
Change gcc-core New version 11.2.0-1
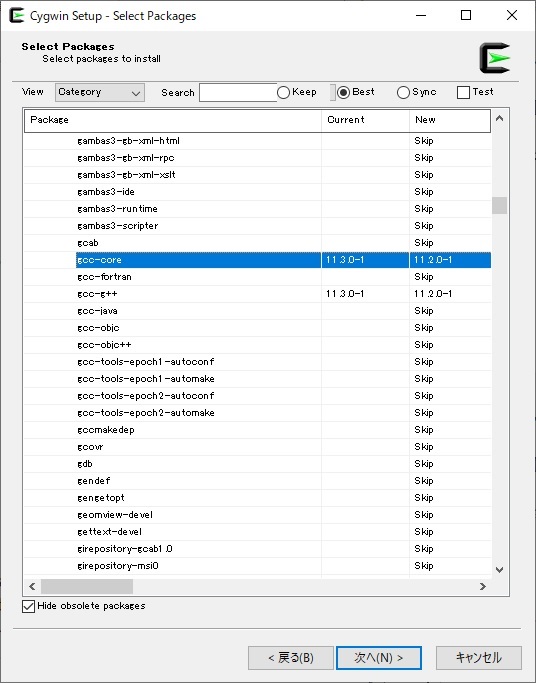click(x=450, y=260)
